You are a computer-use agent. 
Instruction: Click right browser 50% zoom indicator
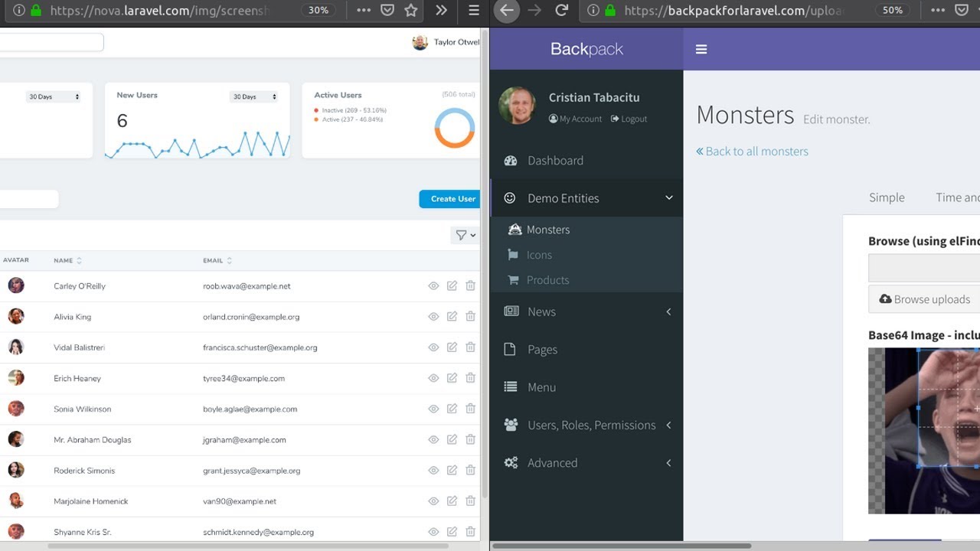893,11
